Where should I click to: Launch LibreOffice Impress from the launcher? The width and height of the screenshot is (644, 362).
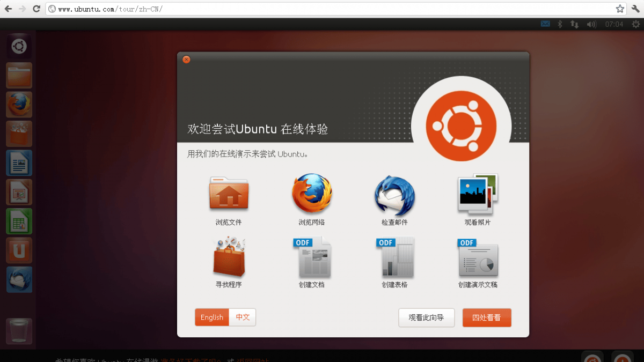click(x=19, y=192)
